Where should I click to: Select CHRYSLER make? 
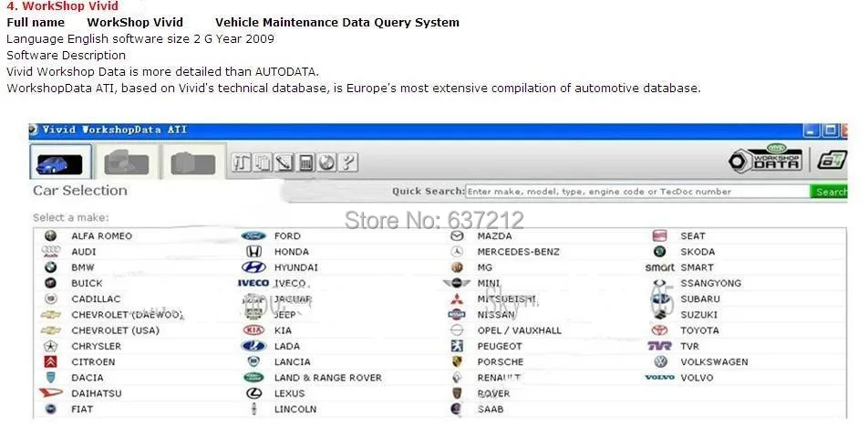coord(97,346)
